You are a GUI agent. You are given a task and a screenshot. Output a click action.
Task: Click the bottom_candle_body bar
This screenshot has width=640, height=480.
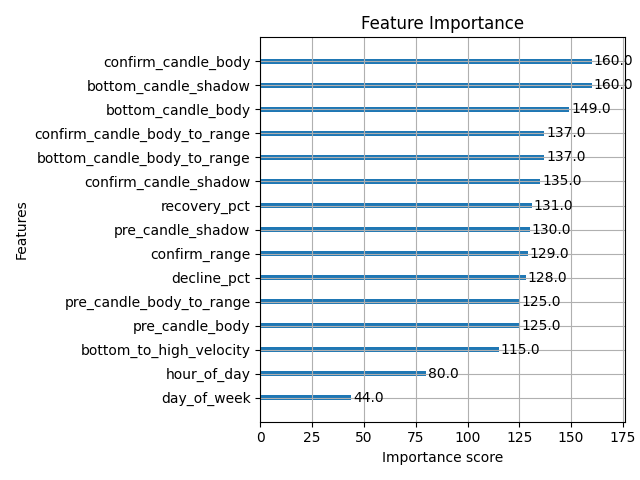[414, 109]
